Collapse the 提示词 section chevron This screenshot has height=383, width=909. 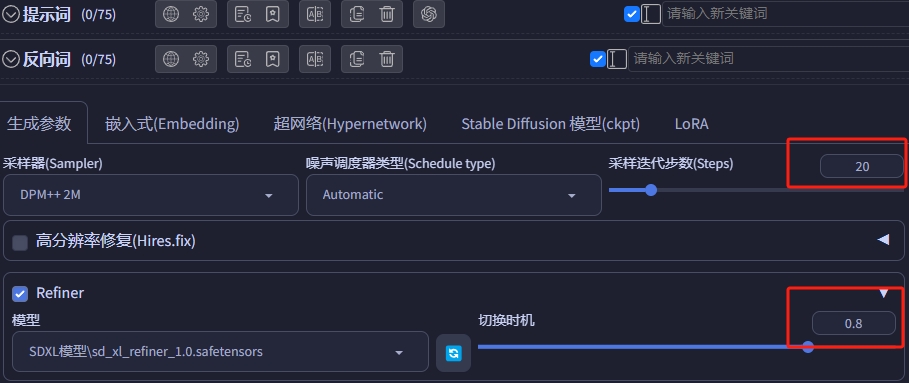[x=10, y=14]
